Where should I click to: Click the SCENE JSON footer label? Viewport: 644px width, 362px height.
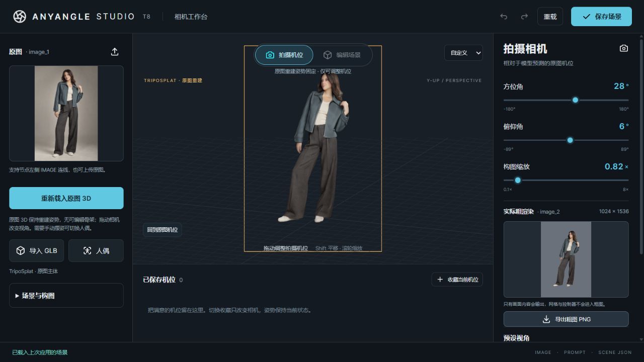pos(614,352)
